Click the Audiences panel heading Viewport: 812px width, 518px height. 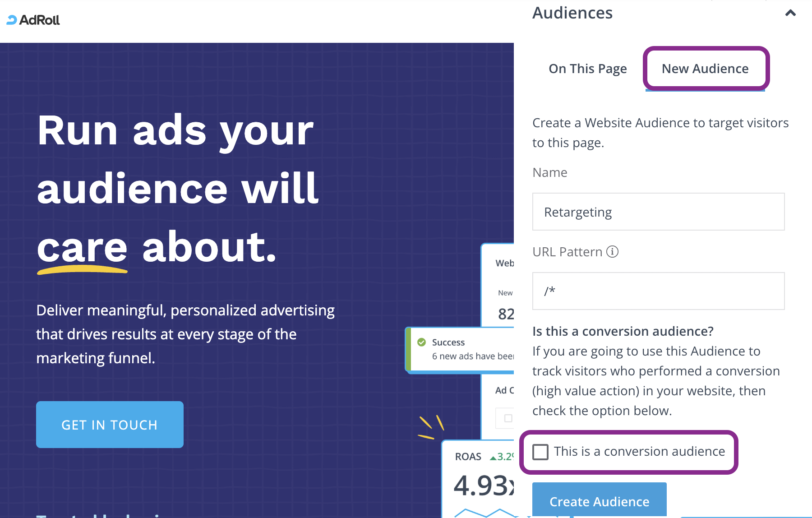tap(572, 13)
